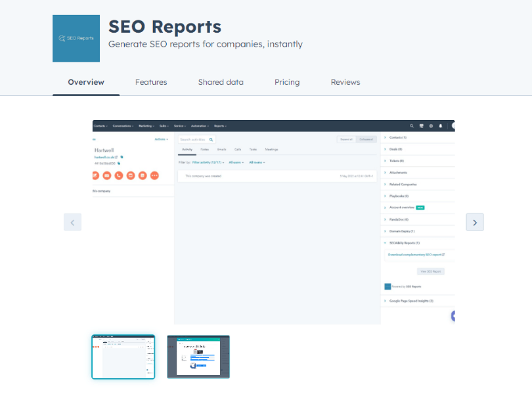532x417 pixels.
Task: Click the Expand all button
Action: point(346,139)
